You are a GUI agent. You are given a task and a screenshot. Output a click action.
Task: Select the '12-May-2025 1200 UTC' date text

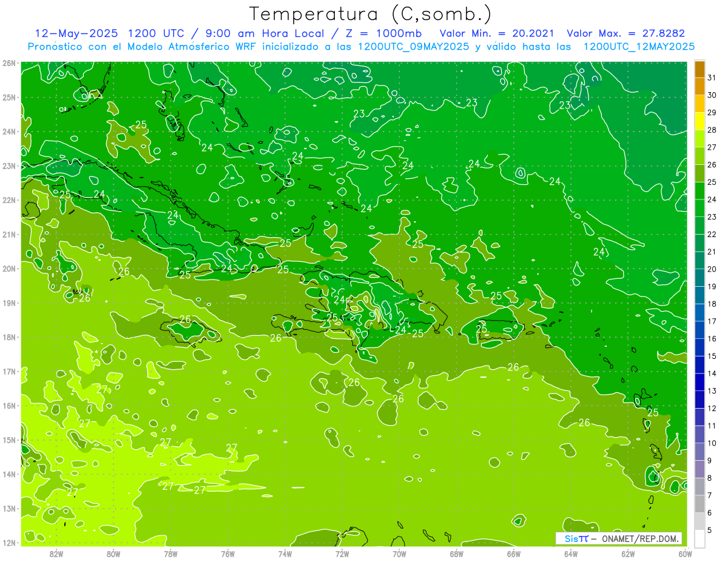point(110,33)
